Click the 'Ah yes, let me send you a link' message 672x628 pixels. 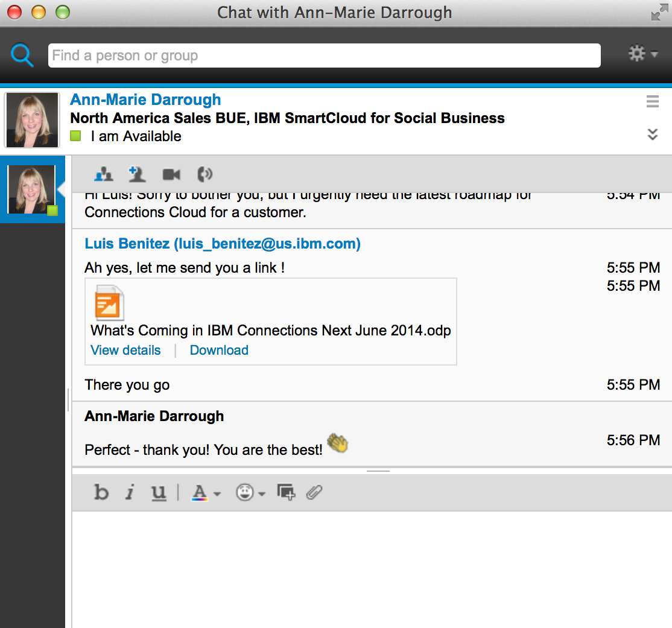[184, 268]
